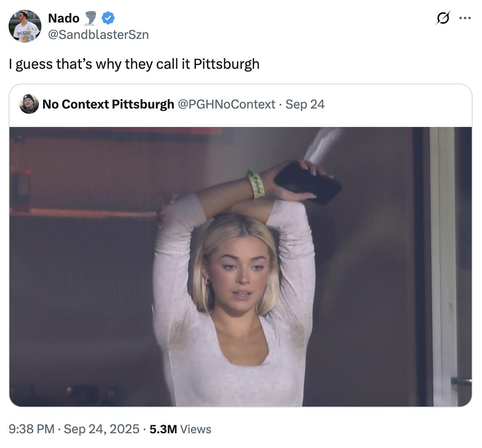
Task: Click the Sep 24, 2025 date
Action: (x=102, y=429)
